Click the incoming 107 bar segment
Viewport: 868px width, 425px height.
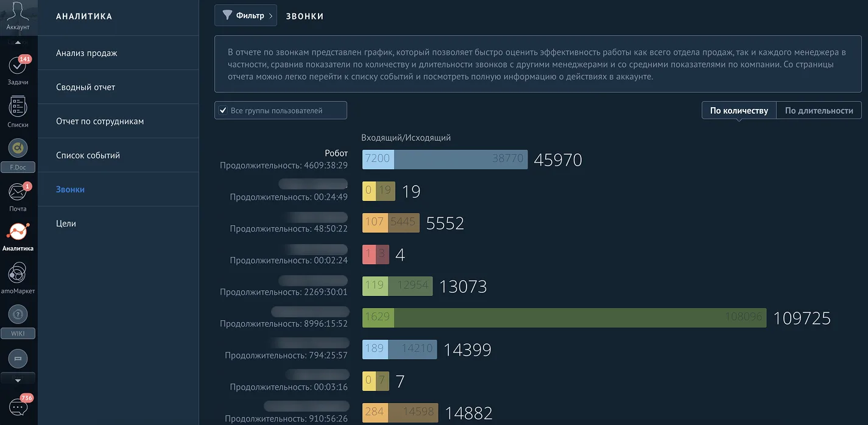(x=375, y=223)
